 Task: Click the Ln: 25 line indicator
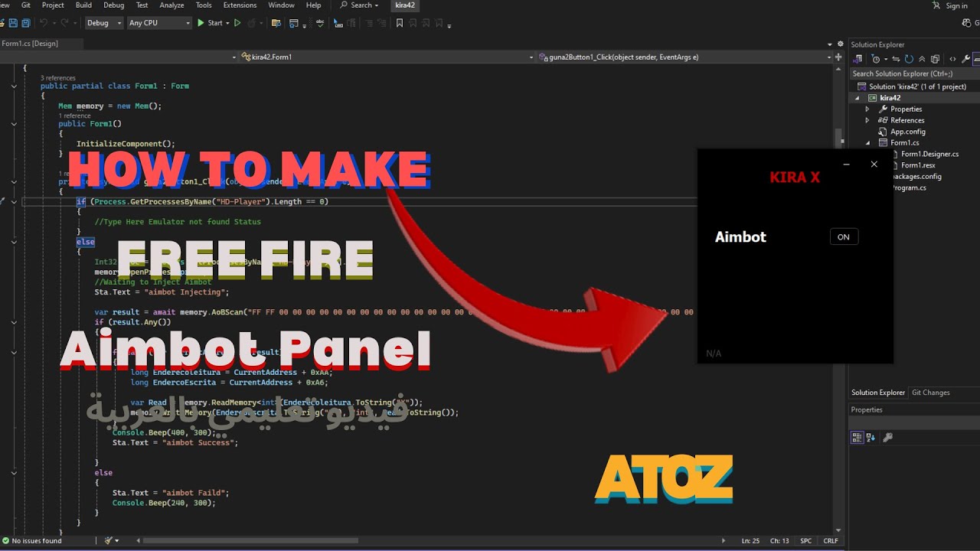tap(750, 540)
